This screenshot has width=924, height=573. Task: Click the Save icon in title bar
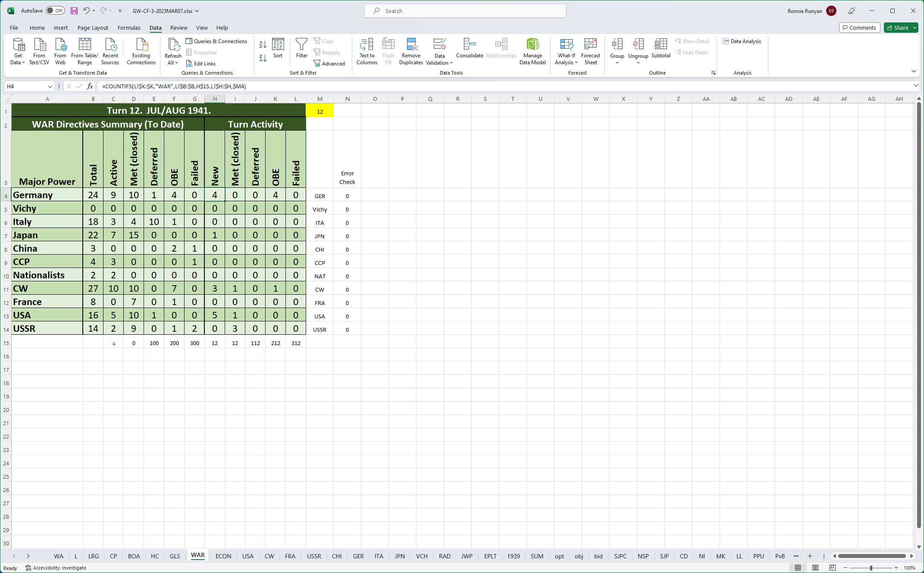(x=74, y=11)
